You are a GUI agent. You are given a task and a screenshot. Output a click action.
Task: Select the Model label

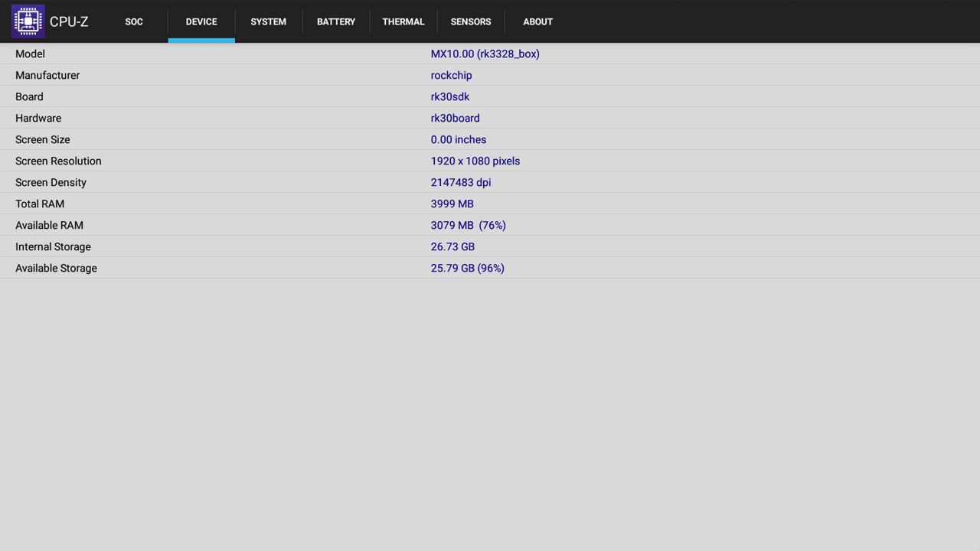(30, 54)
